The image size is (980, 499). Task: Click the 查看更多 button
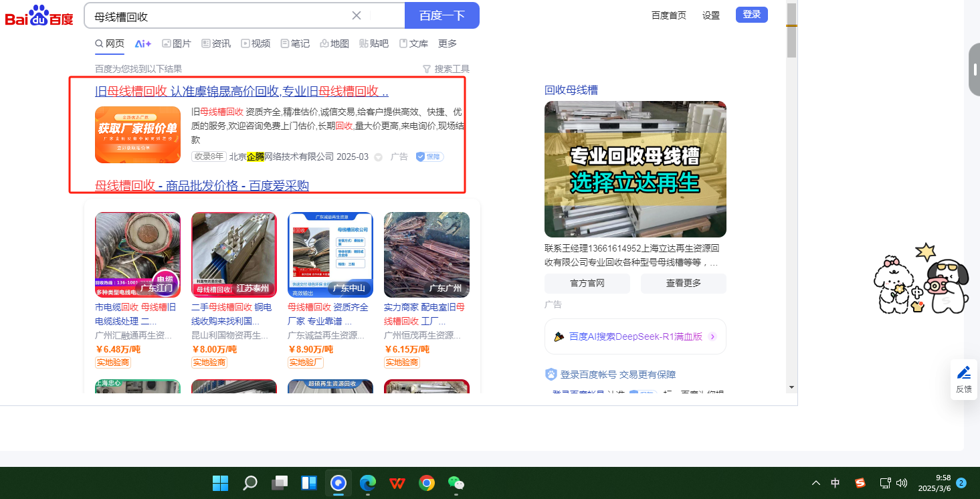click(684, 284)
